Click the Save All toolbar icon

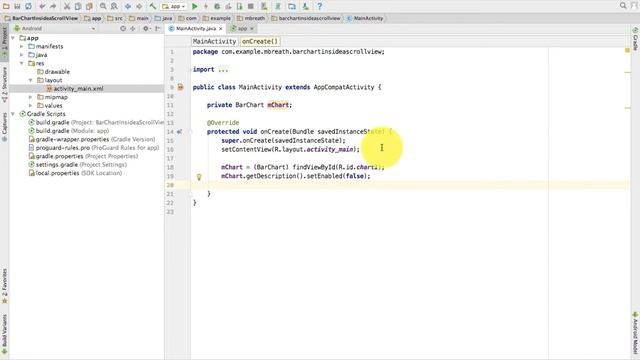(x=17, y=6)
